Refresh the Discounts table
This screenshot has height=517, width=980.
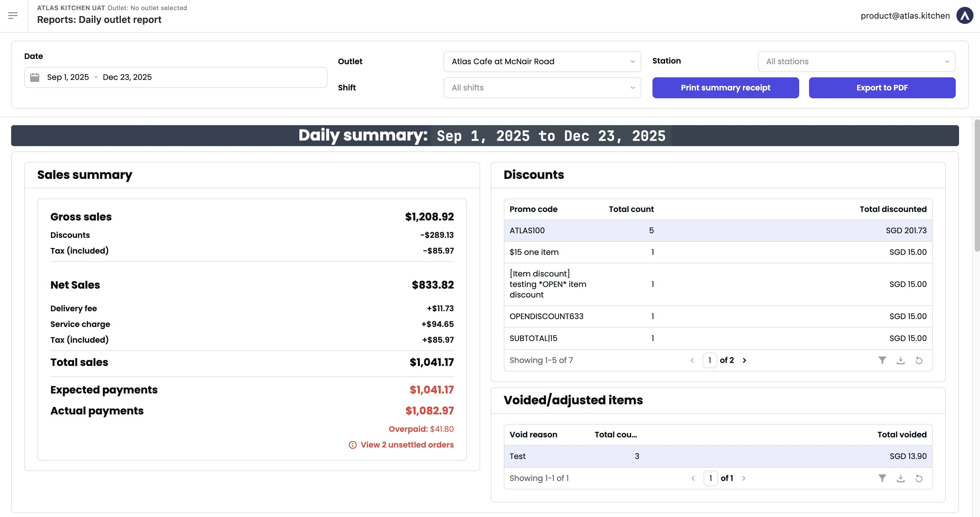[919, 360]
